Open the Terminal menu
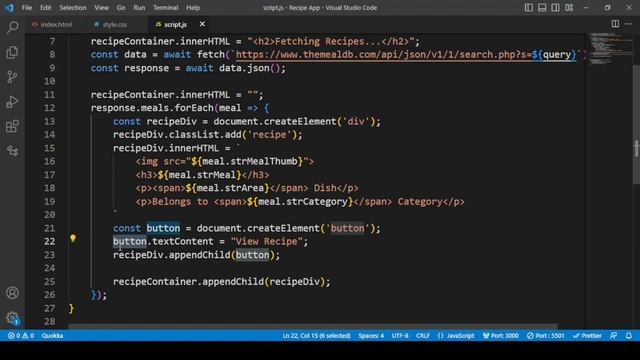Screen dimensions: 640x360 (165, 7)
